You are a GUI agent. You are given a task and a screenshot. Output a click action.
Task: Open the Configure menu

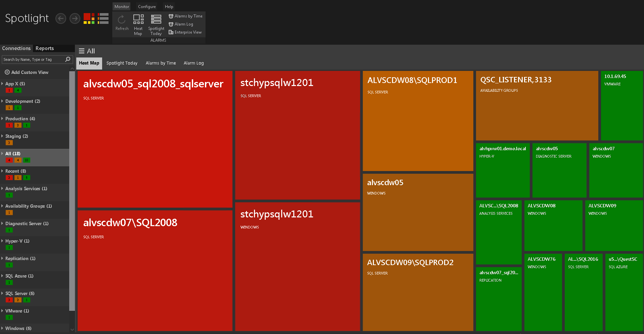click(x=147, y=7)
